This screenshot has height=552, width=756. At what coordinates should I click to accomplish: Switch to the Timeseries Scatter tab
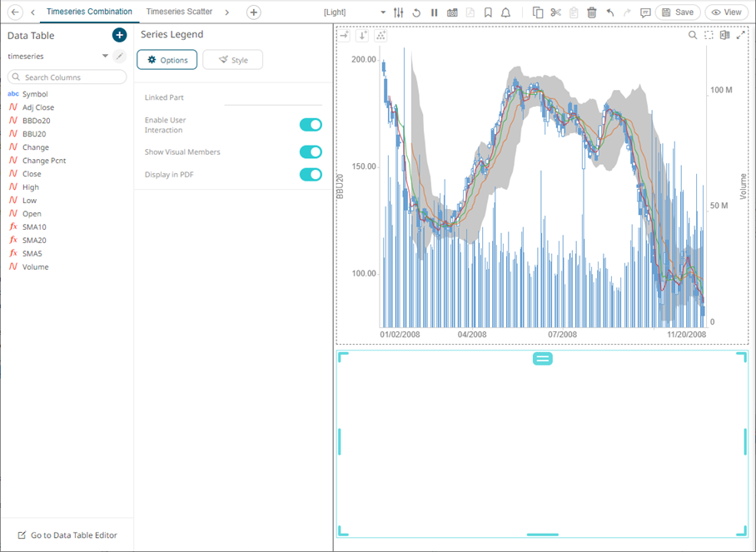pyautogui.click(x=179, y=12)
